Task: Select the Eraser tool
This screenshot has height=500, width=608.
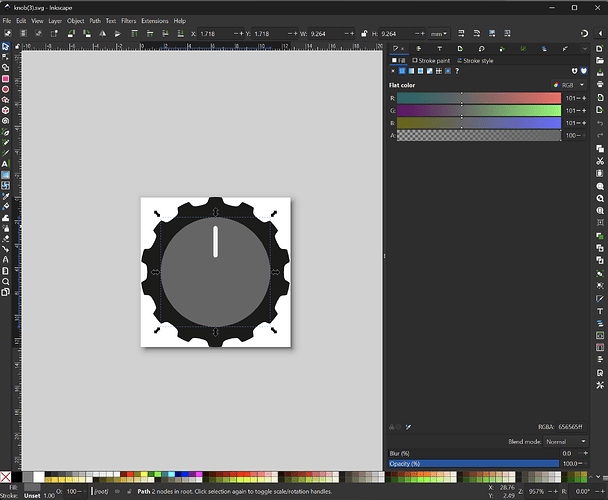Action: [5, 239]
